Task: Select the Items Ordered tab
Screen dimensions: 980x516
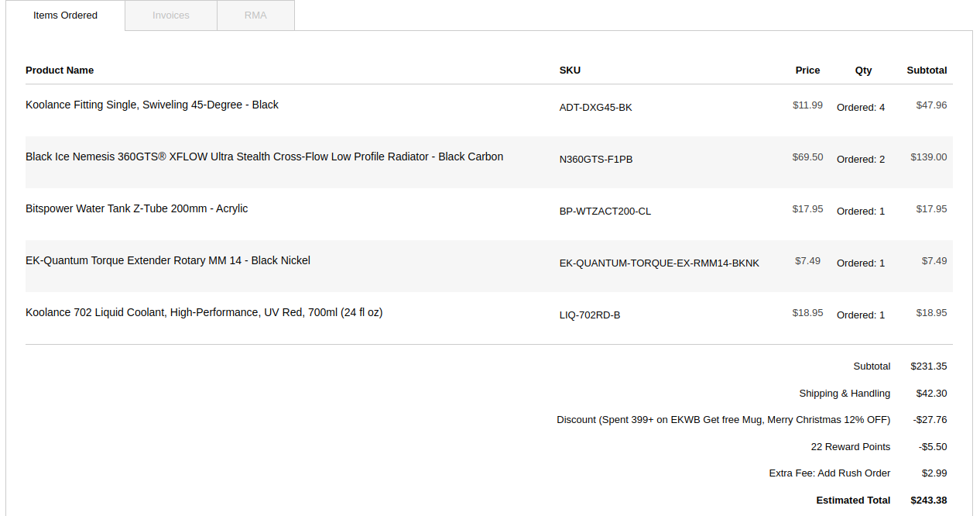Action: pos(65,15)
